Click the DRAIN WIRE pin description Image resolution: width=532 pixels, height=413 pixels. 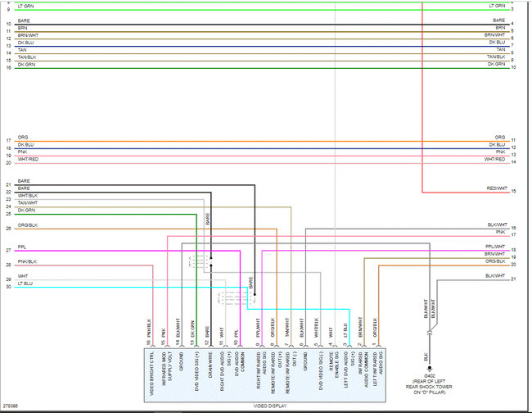click(210, 365)
